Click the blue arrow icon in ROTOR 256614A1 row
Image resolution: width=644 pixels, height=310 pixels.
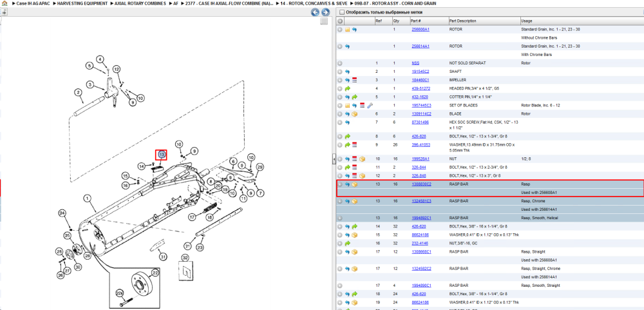[347, 46]
